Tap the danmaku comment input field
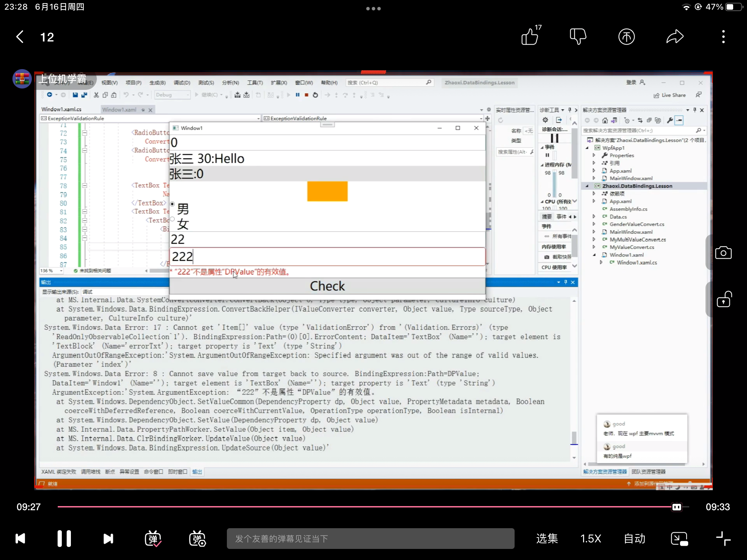747x560 pixels. [x=370, y=539]
